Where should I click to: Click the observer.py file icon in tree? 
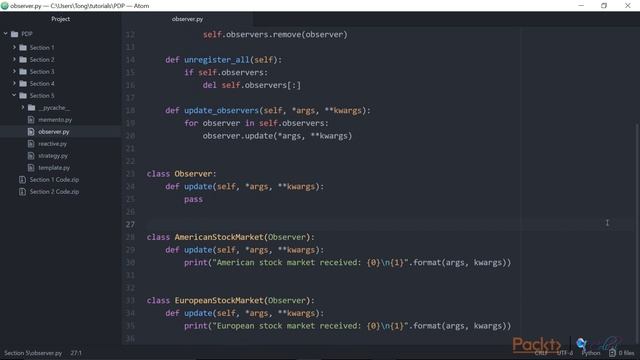(31, 132)
